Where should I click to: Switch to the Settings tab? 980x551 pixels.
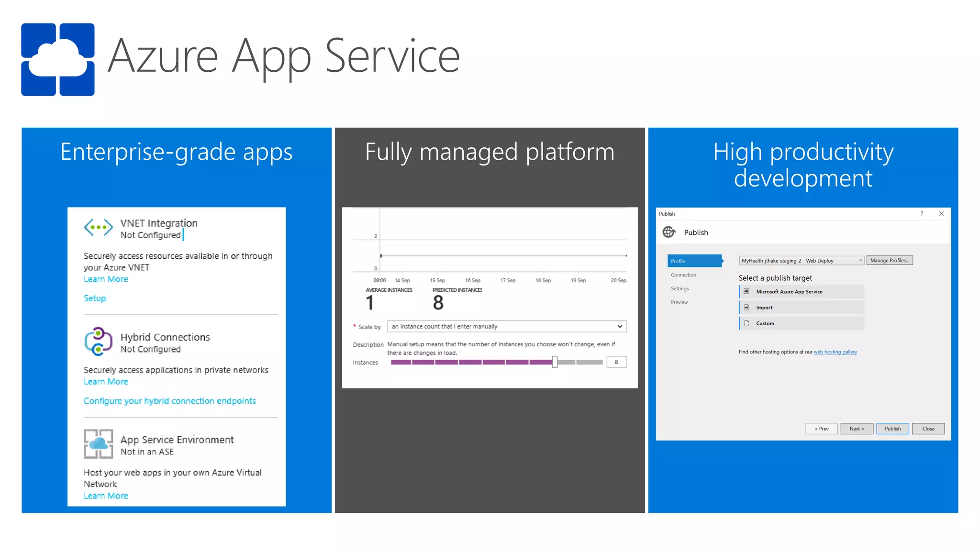680,289
